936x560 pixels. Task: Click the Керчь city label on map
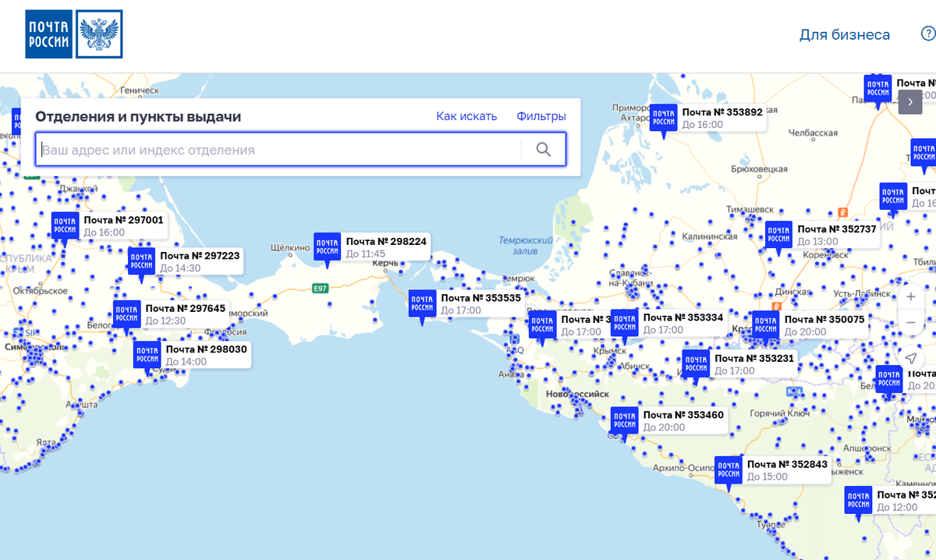point(386,264)
